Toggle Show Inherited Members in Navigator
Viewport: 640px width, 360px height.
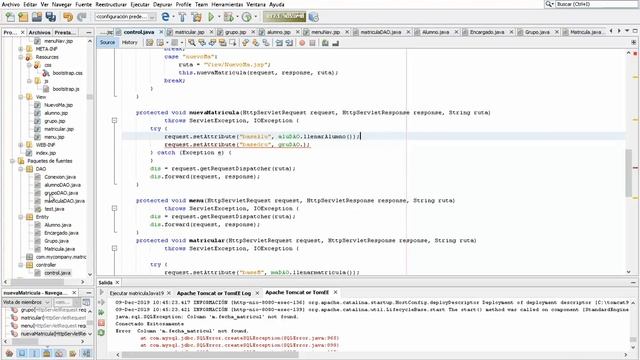click(x=9, y=353)
